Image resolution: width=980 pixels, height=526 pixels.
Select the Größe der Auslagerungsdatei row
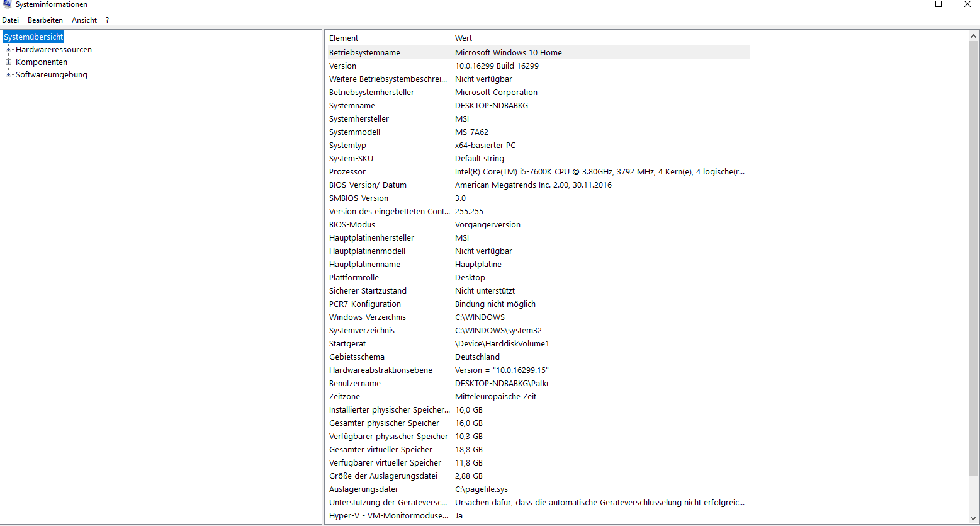click(538, 476)
